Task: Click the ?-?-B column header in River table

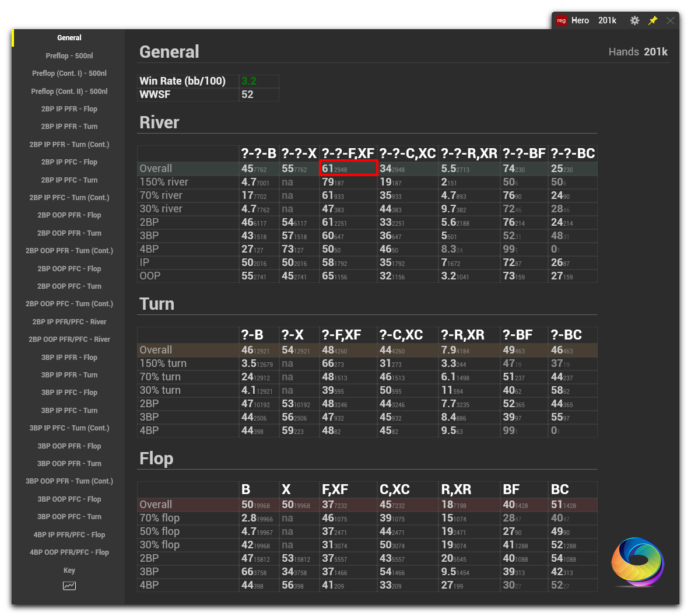Action: coord(259,153)
